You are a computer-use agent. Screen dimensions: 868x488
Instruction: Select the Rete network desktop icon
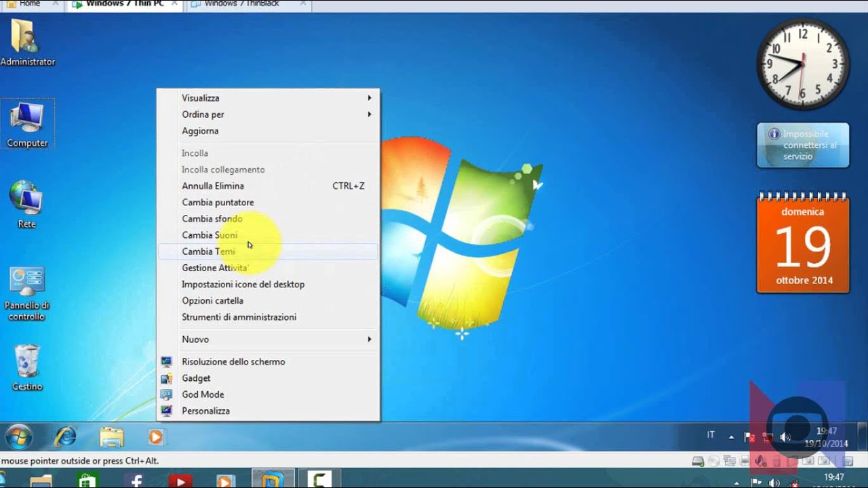pyautogui.click(x=26, y=205)
